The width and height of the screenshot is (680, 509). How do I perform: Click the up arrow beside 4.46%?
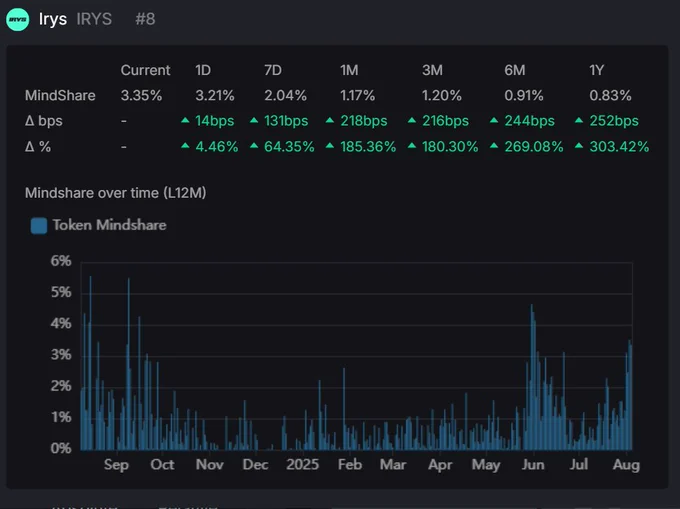[185, 146]
